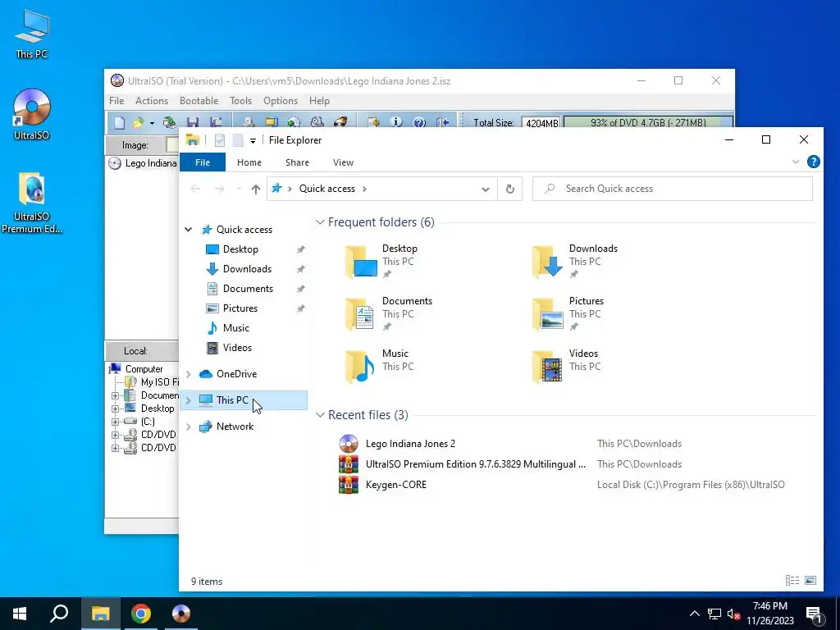The image size is (840, 630).
Task: Click the Search Quick access box
Action: coord(673,189)
